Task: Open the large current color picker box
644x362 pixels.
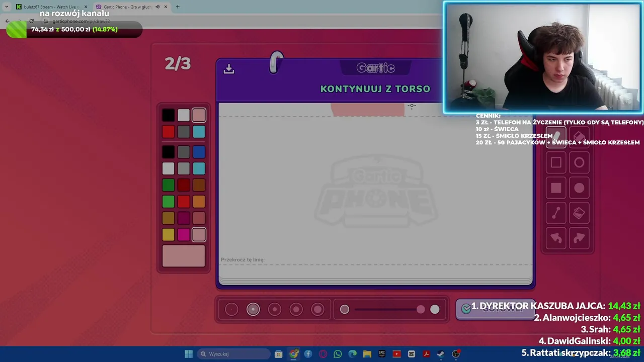Action: [x=184, y=256]
